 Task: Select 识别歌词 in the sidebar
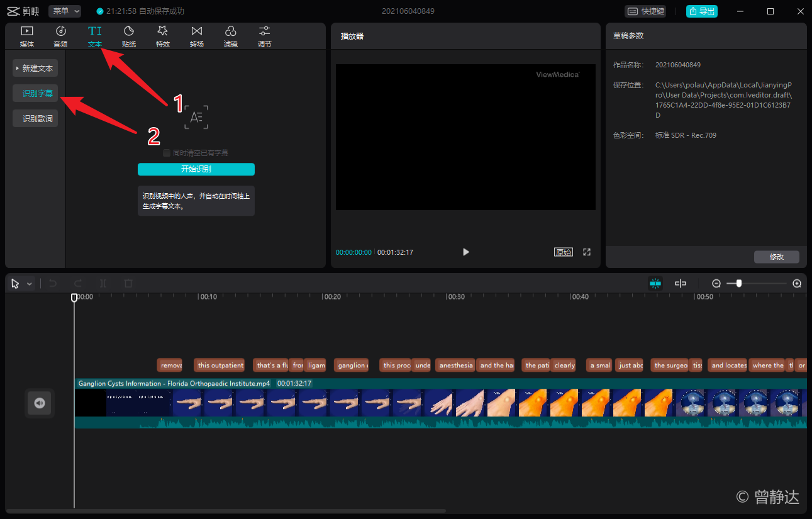(35, 118)
